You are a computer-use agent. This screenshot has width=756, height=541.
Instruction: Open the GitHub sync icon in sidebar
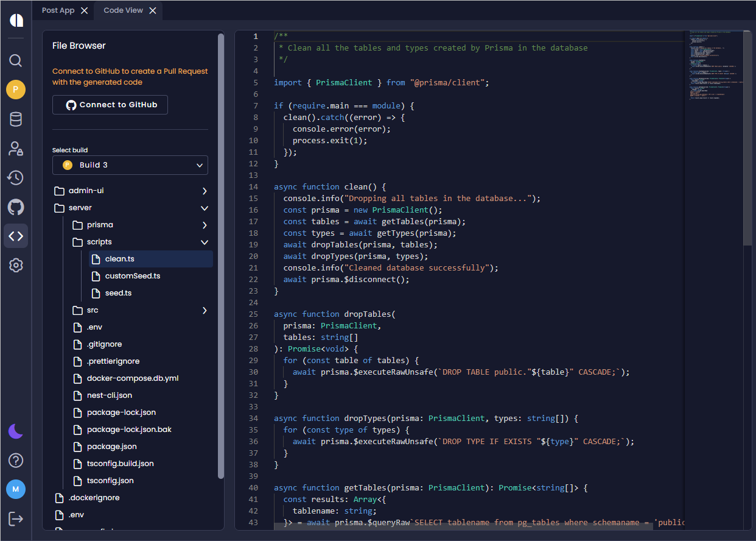click(x=16, y=207)
